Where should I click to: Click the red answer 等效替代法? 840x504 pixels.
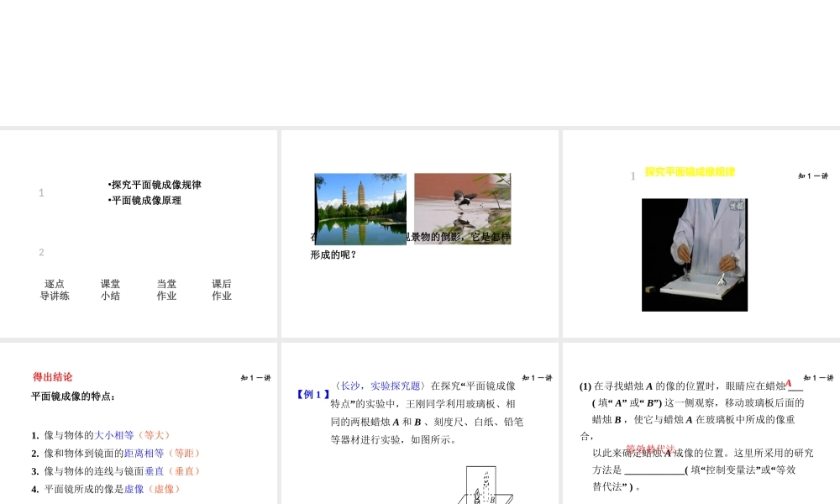click(651, 449)
